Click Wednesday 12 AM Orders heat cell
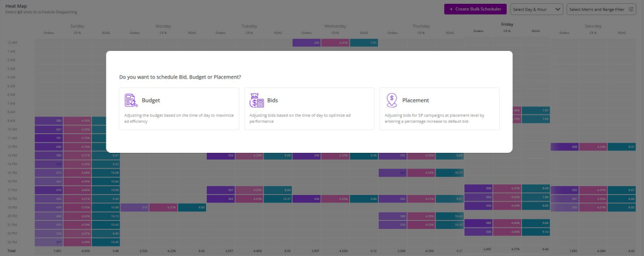The image size is (644, 256). [x=306, y=43]
